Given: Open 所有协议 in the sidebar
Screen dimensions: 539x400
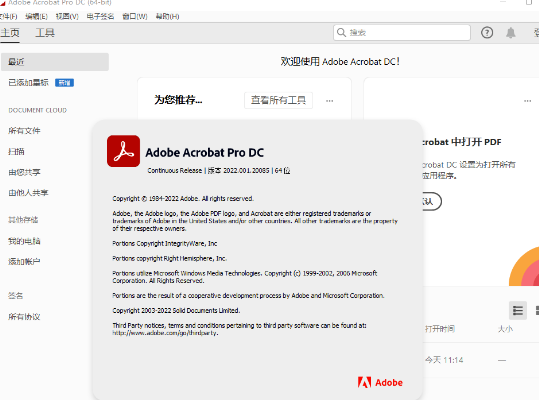Looking at the screenshot, I should tap(24, 316).
